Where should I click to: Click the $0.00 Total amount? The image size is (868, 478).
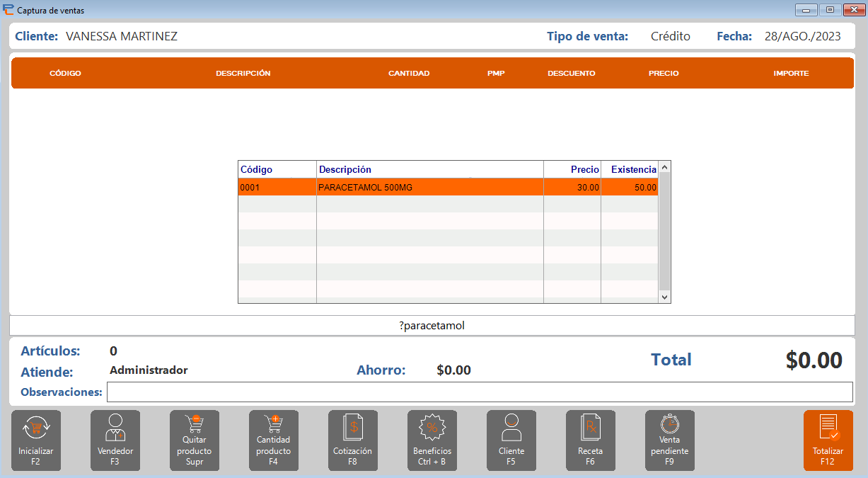[814, 360]
